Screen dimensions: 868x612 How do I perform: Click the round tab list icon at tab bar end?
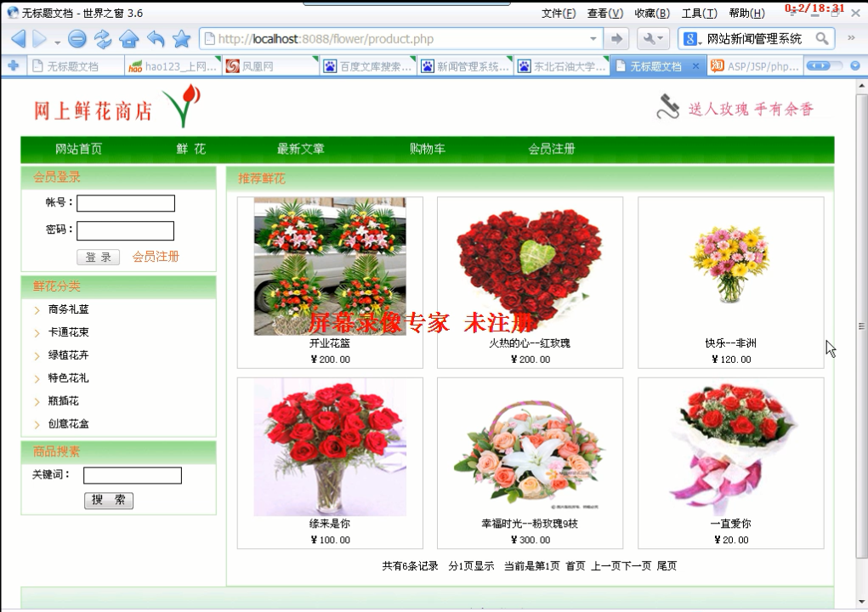[x=855, y=65]
